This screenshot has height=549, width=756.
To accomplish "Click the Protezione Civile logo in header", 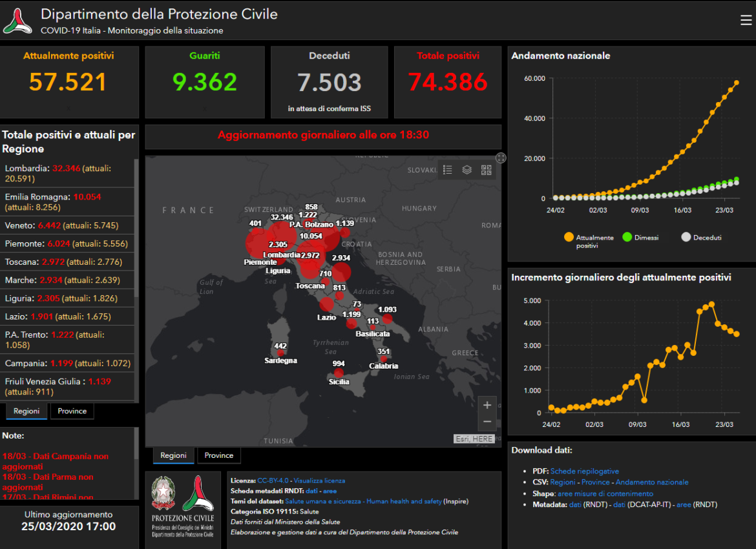I will click(17, 21).
